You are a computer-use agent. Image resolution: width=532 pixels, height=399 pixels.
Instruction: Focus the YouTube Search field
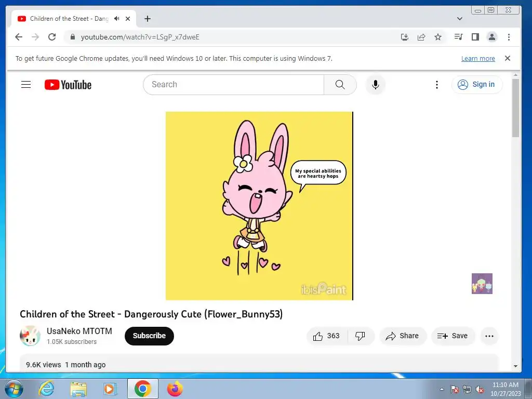coord(233,85)
